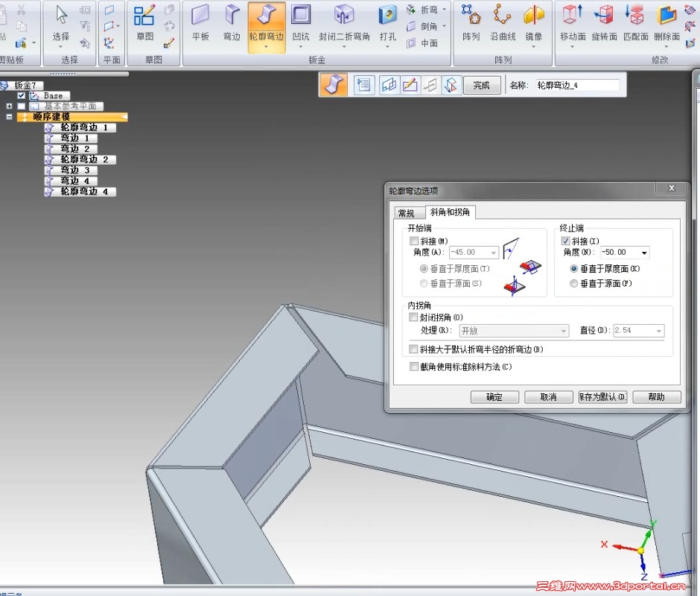Click the 折弯 bend tool

[x=422, y=10]
